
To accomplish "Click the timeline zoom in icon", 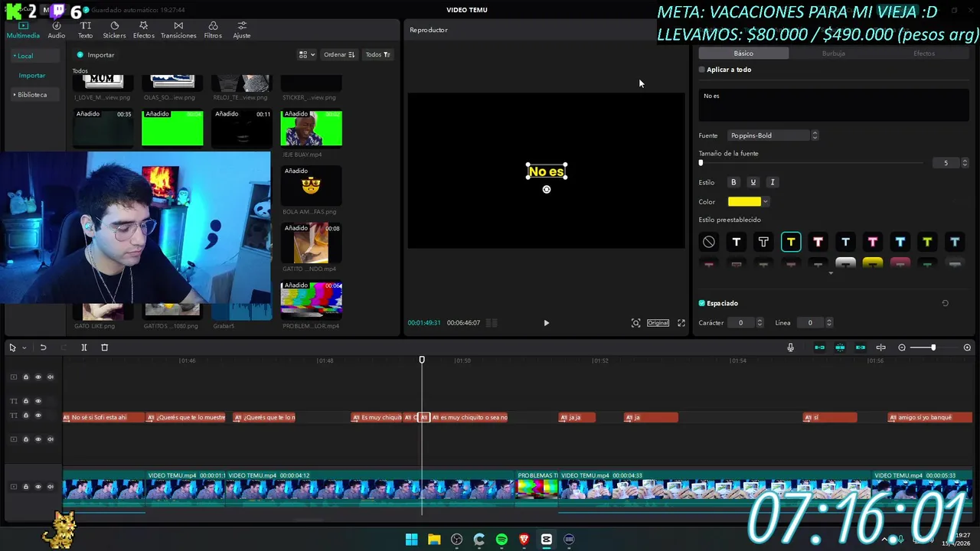I will point(967,347).
